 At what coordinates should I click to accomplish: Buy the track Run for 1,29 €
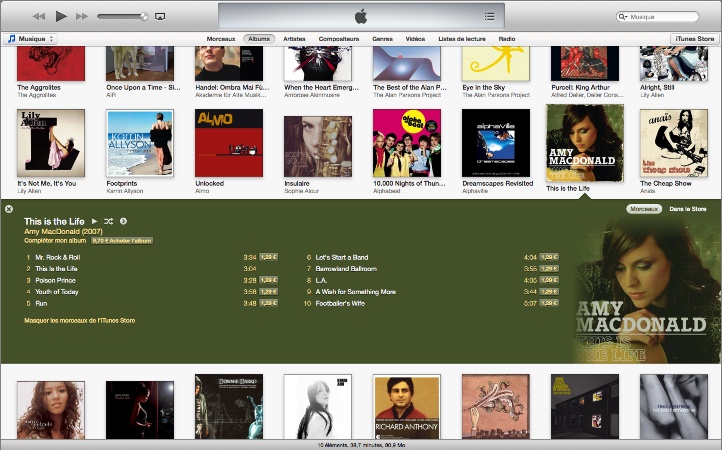pyautogui.click(x=268, y=303)
